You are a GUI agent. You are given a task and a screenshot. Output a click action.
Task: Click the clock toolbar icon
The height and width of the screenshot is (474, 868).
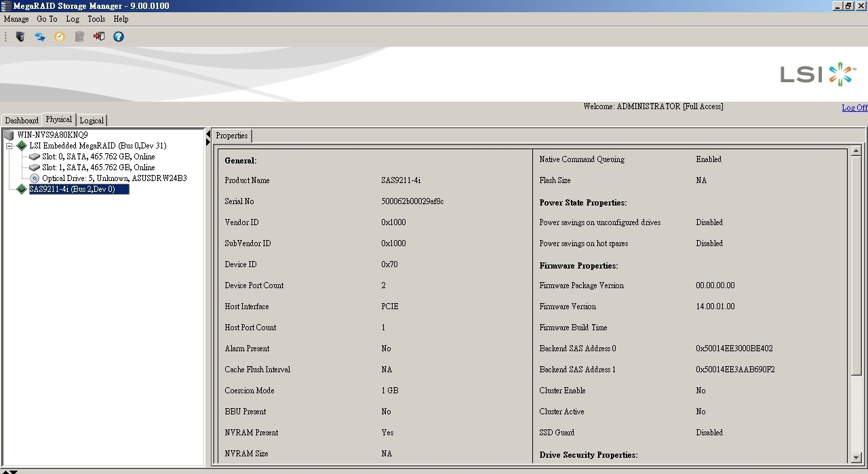click(x=60, y=37)
